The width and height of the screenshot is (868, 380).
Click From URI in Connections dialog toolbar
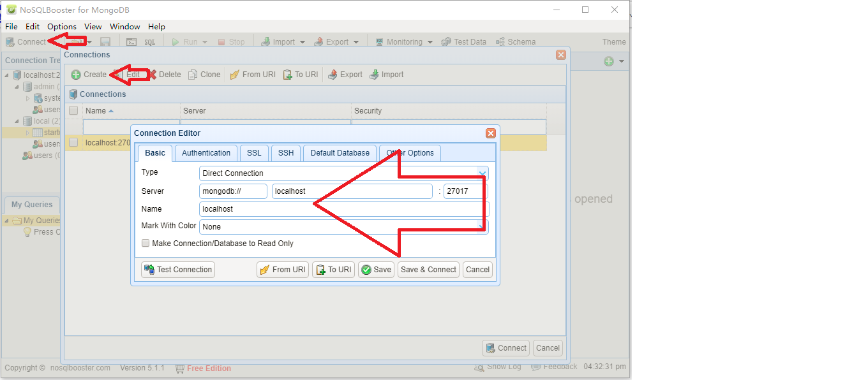click(253, 75)
